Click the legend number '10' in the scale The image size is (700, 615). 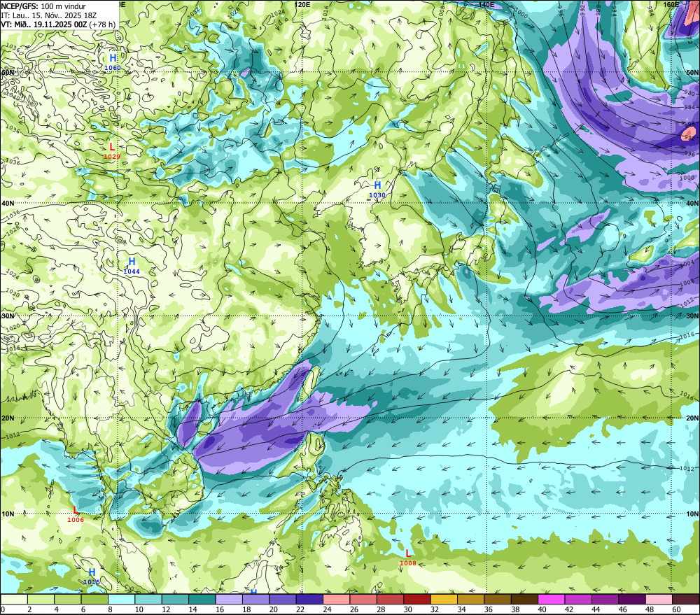pos(139,609)
